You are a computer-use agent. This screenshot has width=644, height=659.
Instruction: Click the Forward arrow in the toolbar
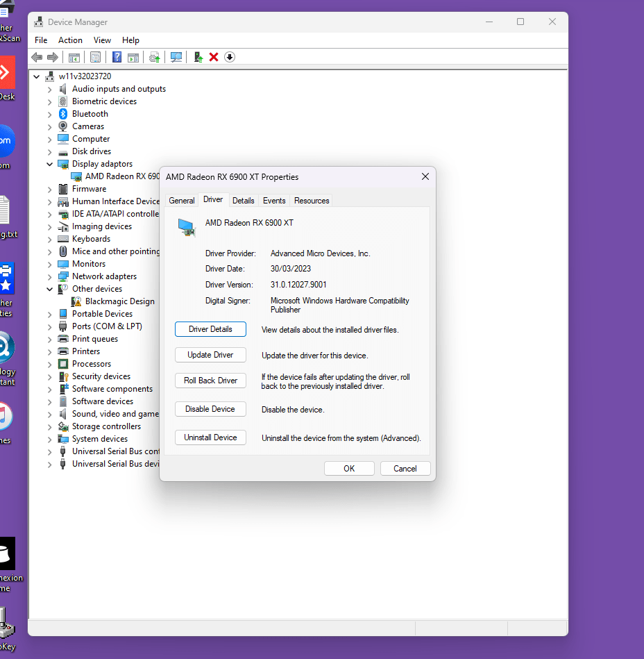[53, 57]
